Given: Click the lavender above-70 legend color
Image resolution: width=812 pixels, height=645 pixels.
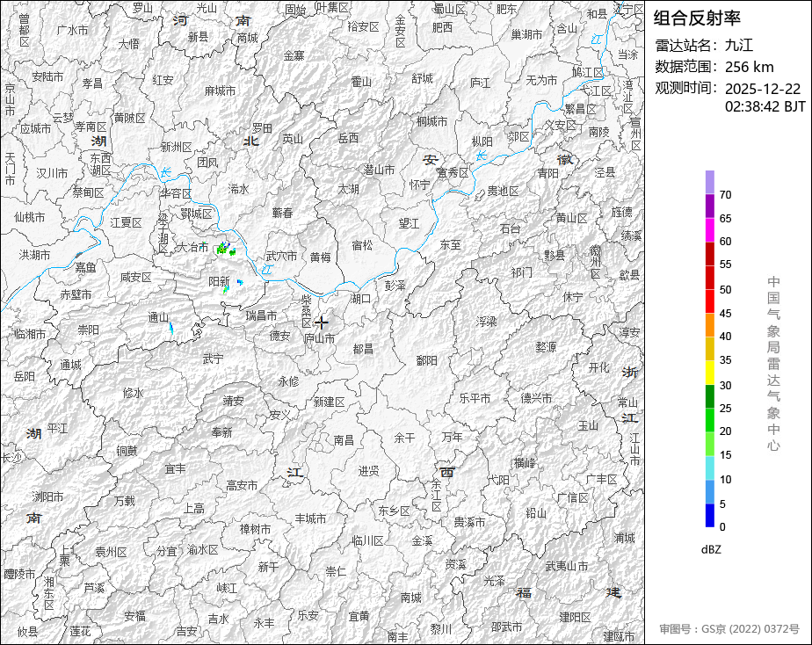Looking at the screenshot, I should pyautogui.click(x=709, y=183).
